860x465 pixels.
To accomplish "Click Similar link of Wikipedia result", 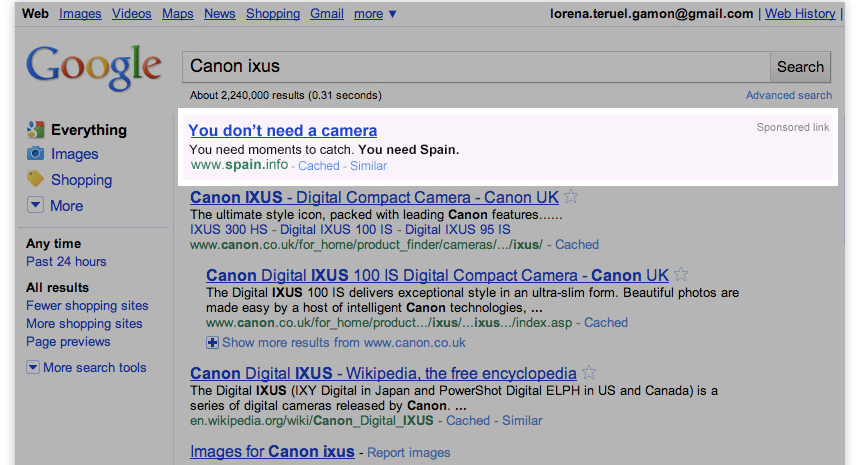I will [x=522, y=421].
